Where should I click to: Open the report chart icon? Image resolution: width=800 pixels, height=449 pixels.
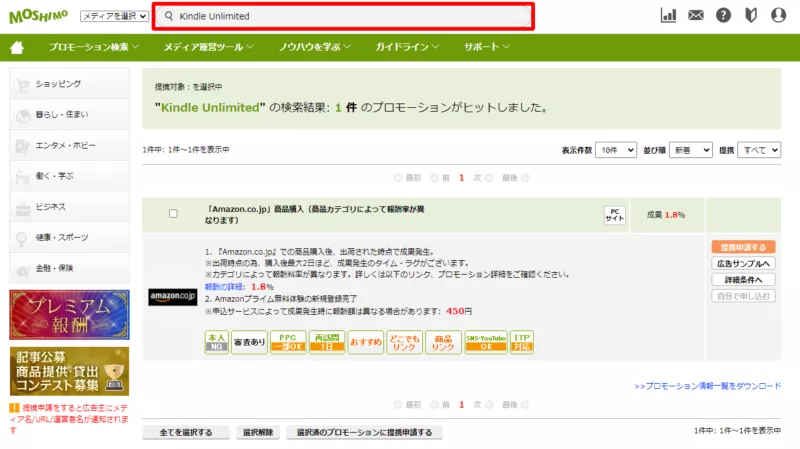(668, 15)
